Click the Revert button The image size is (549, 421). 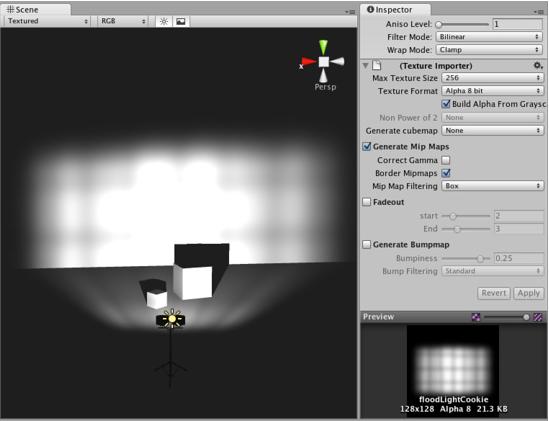494,293
